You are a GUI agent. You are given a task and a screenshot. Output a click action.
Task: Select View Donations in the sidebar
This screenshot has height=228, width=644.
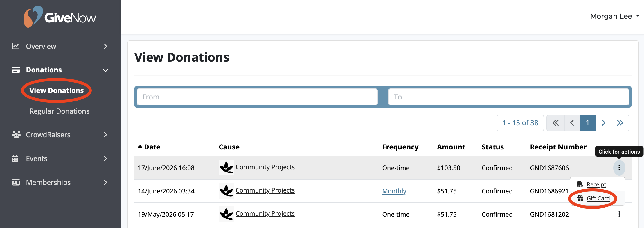click(x=57, y=90)
